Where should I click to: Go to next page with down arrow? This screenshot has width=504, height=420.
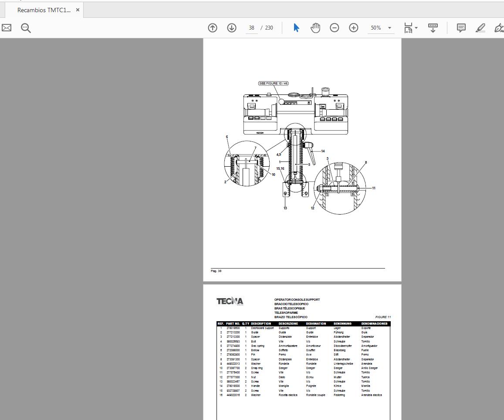click(x=231, y=27)
